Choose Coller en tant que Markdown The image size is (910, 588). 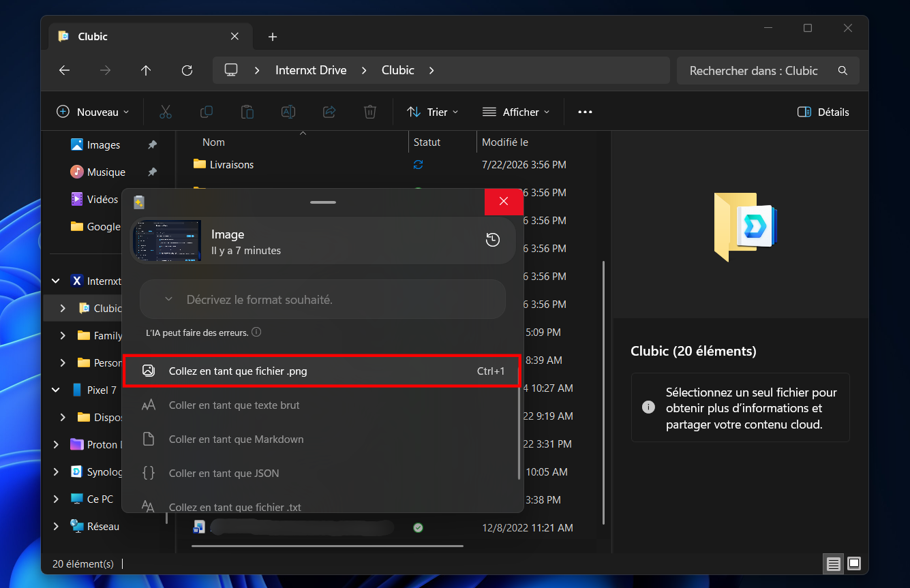[x=321, y=439]
